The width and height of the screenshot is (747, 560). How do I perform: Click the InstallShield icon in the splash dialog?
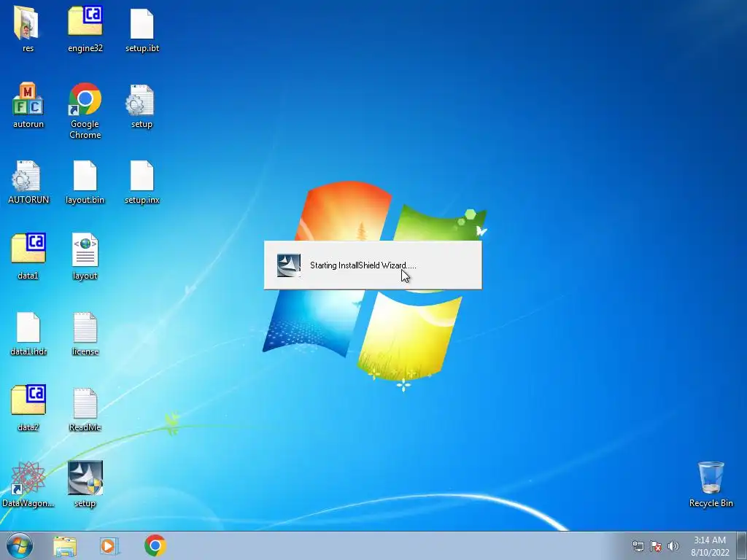289,265
